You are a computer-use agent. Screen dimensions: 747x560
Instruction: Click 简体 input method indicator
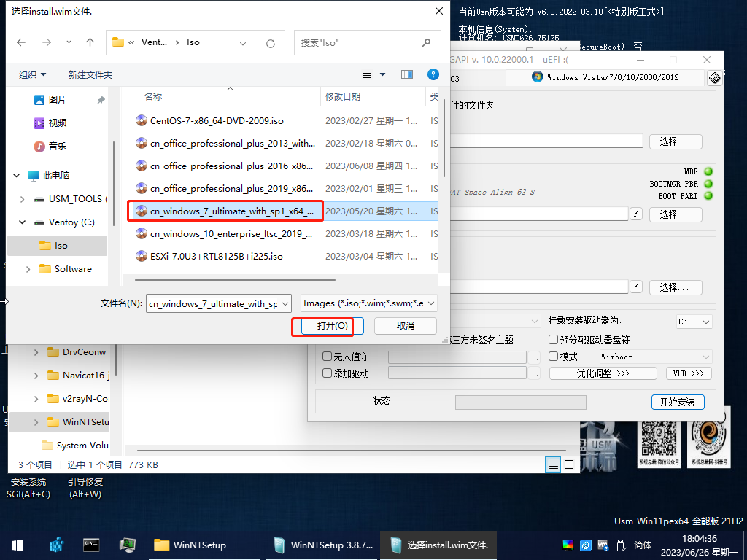point(643,545)
